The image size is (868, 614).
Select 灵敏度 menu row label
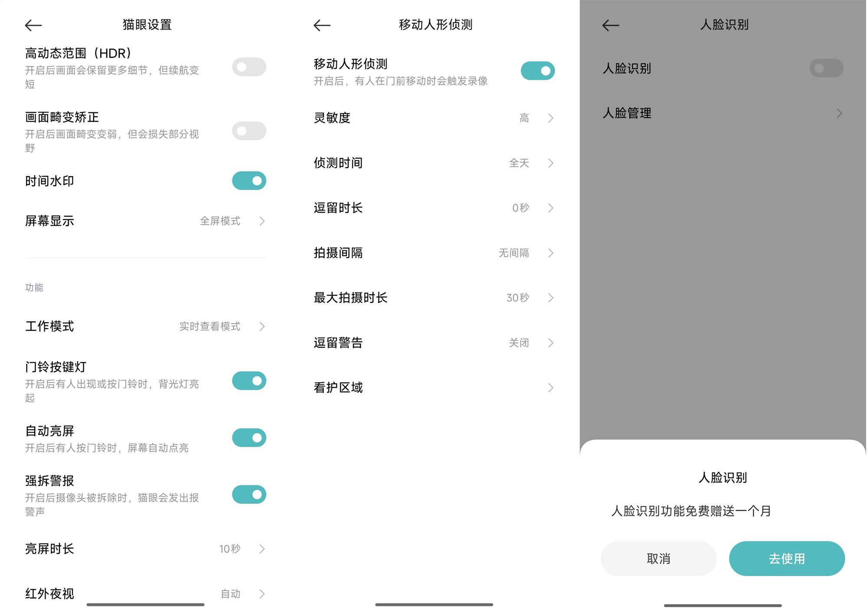point(332,118)
